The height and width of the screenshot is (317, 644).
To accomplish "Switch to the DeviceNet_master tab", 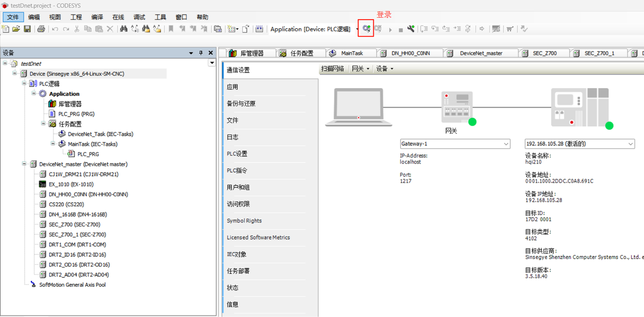I will (480, 53).
